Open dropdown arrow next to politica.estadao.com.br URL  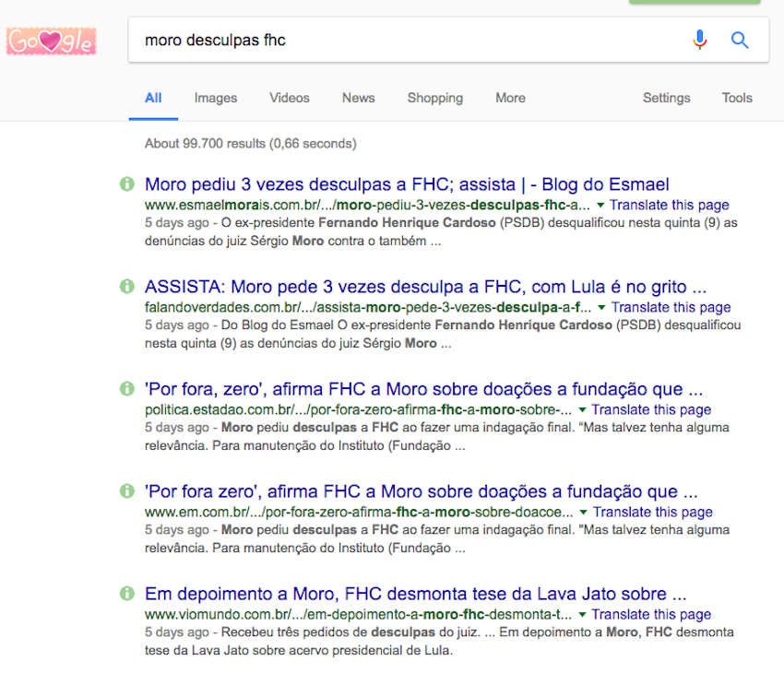click(x=582, y=410)
